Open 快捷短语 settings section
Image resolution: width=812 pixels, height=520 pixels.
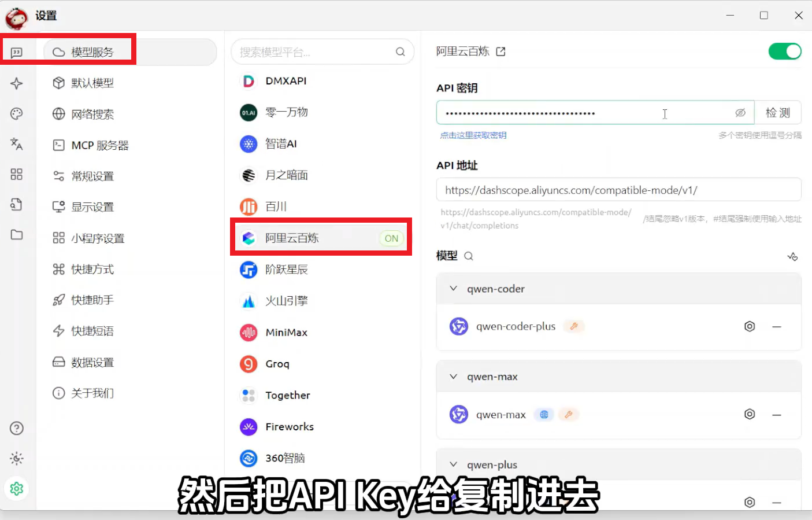[130, 331]
